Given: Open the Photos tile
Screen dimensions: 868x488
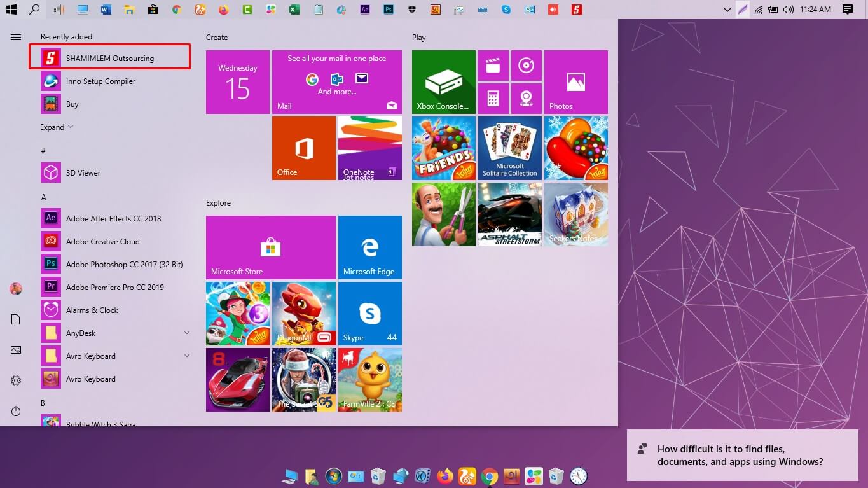Looking at the screenshot, I should pyautogui.click(x=576, y=82).
